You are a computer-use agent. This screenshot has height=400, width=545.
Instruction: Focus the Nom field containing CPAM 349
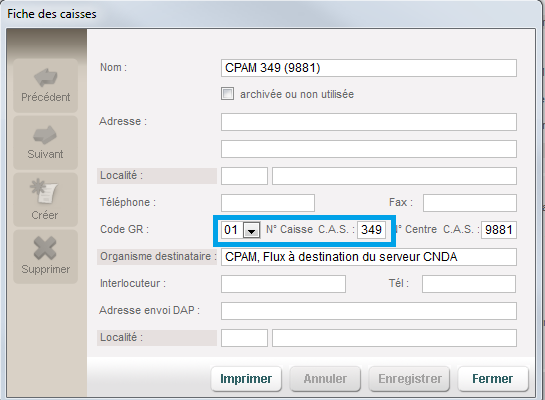click(369, 68)
